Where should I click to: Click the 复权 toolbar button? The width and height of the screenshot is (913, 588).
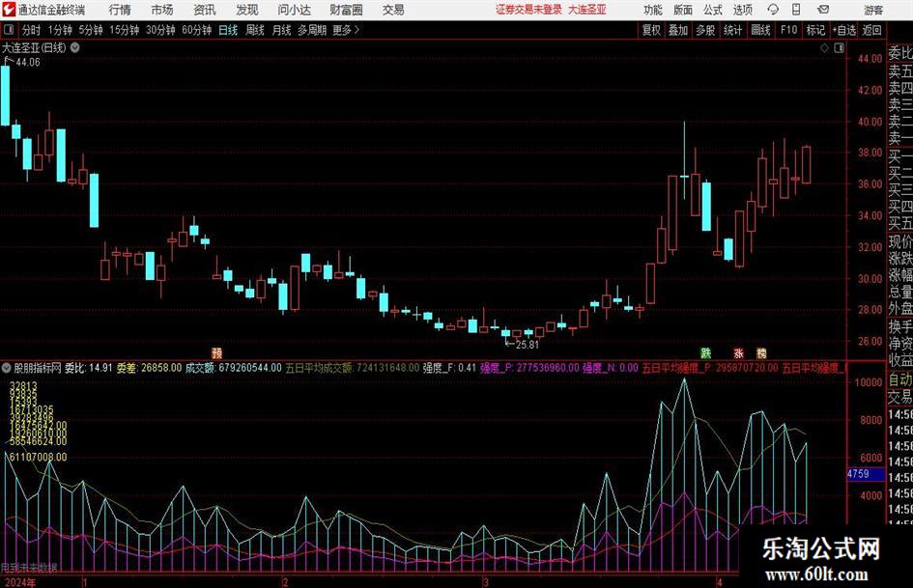point(651,30)
